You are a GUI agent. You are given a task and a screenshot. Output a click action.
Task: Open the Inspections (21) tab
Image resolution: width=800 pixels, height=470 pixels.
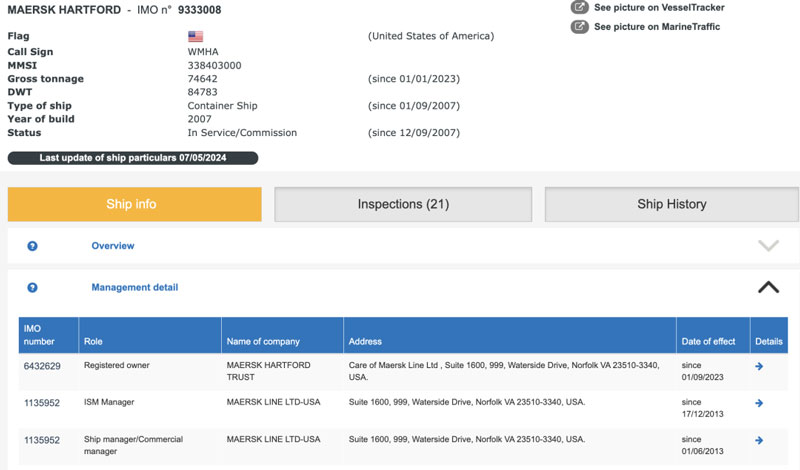(x=403, y=204)
